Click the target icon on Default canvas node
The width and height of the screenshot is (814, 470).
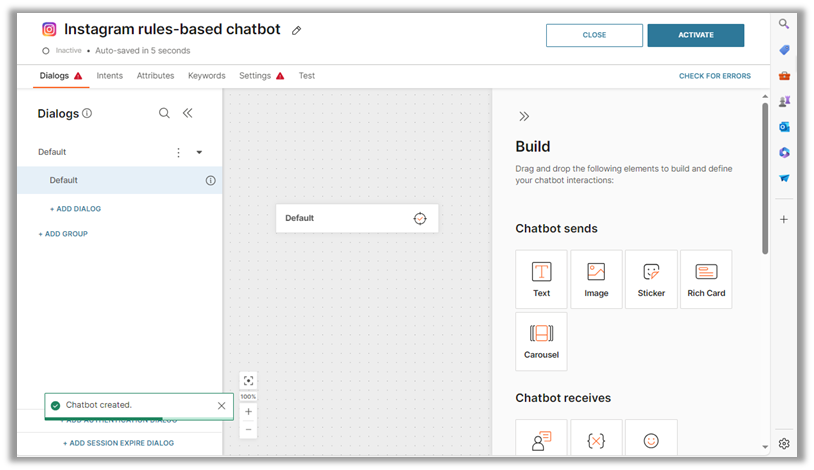tap(420, 219)
